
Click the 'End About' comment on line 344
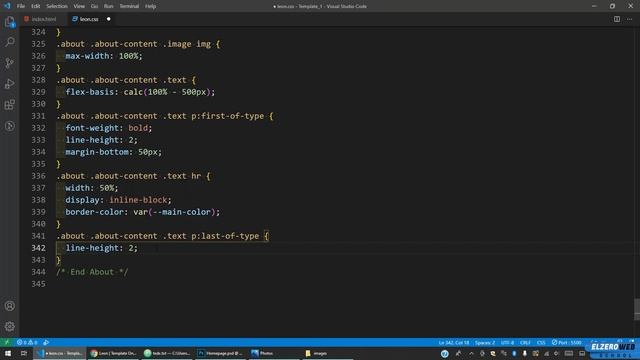click(x=92, y=272)
